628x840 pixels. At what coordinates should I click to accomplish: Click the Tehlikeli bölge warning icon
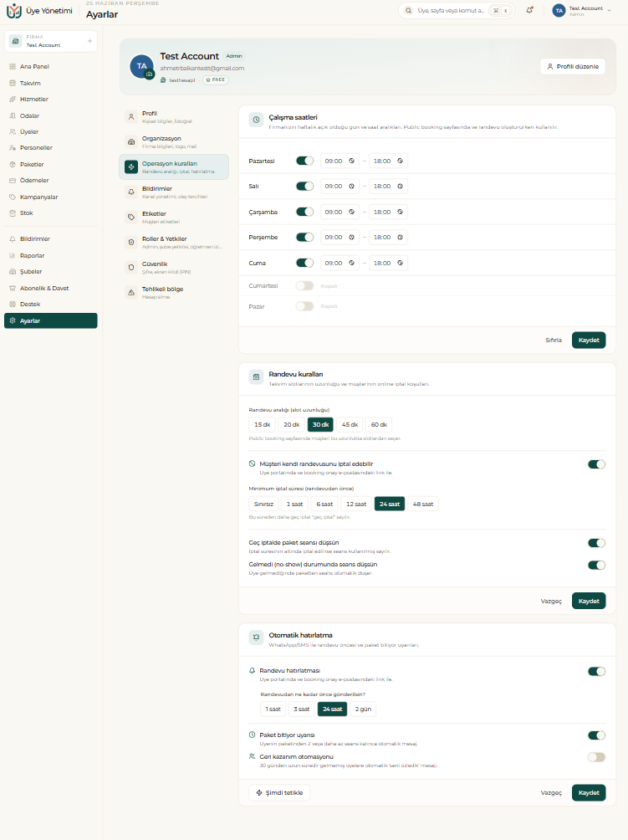131,292
